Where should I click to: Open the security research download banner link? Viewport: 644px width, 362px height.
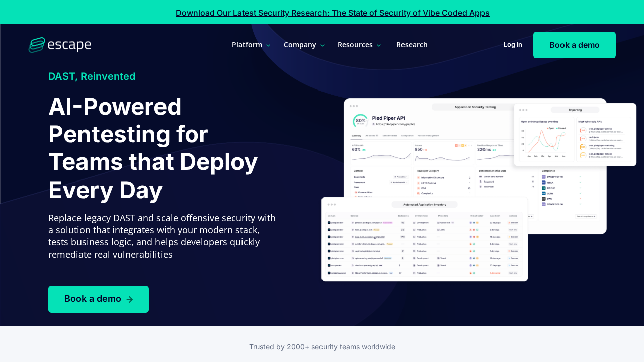pyautogui.click(x=332, y=13)
